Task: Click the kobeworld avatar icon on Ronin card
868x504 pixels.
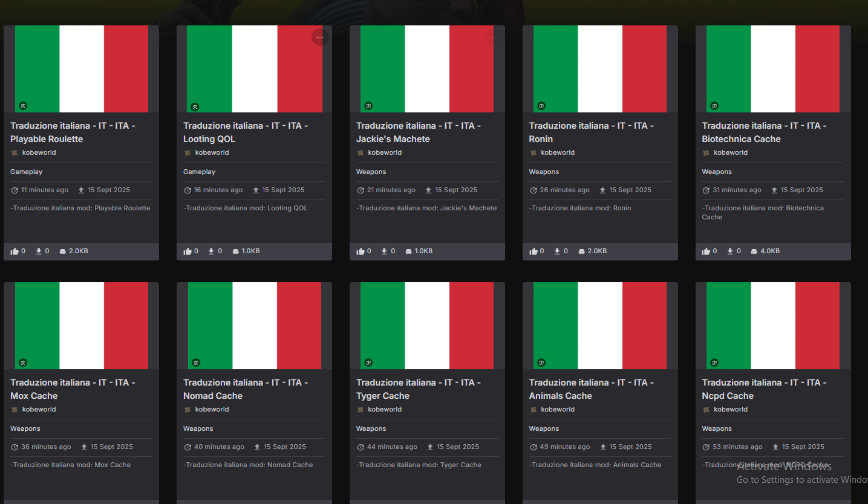Action: click(534, 153)
